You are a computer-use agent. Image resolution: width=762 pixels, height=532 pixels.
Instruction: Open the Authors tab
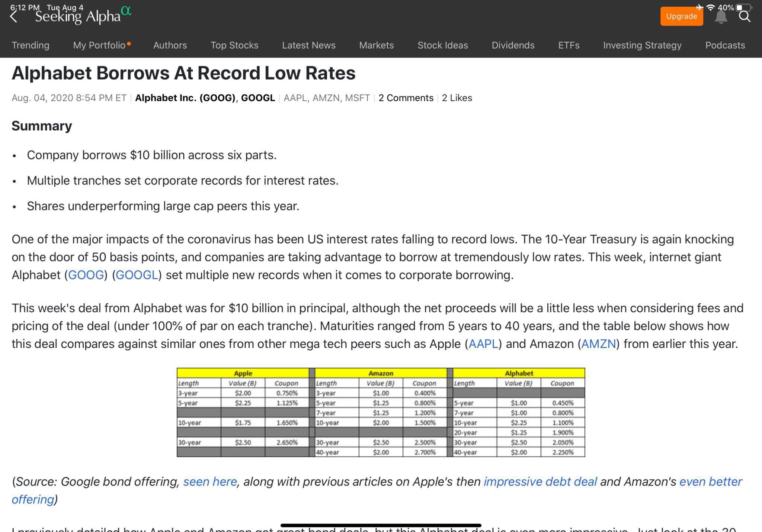pyautogui.click(x=170, y=45)
